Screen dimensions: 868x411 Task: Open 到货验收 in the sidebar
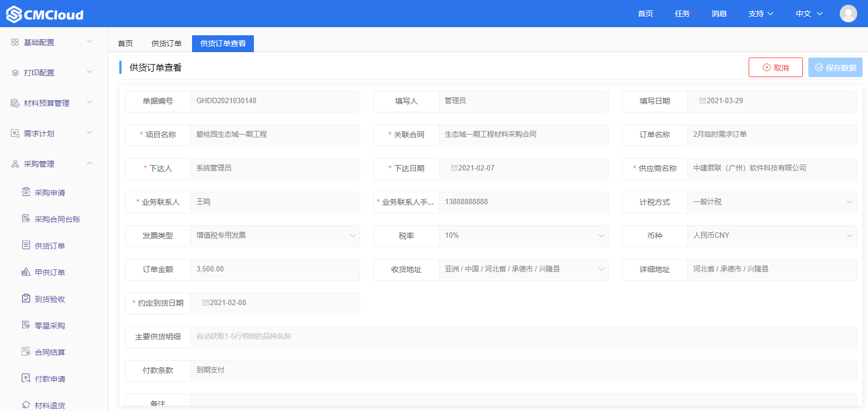tap(50, 299)
